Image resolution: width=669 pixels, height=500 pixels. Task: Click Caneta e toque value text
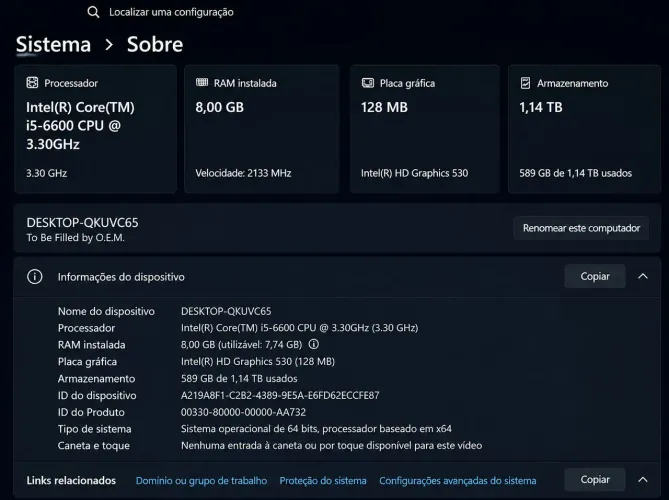pyautogui.click(x=332, y=445)
